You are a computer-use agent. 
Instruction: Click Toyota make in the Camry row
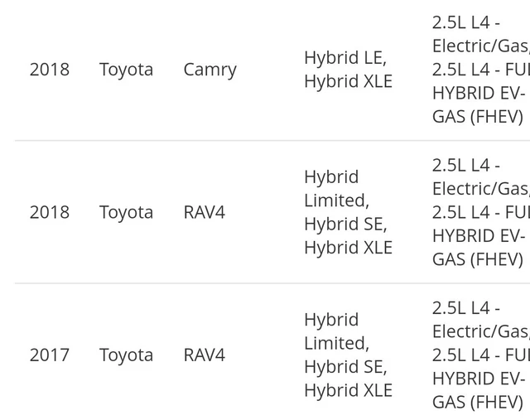pyautogui.click(x=126, y=70)
